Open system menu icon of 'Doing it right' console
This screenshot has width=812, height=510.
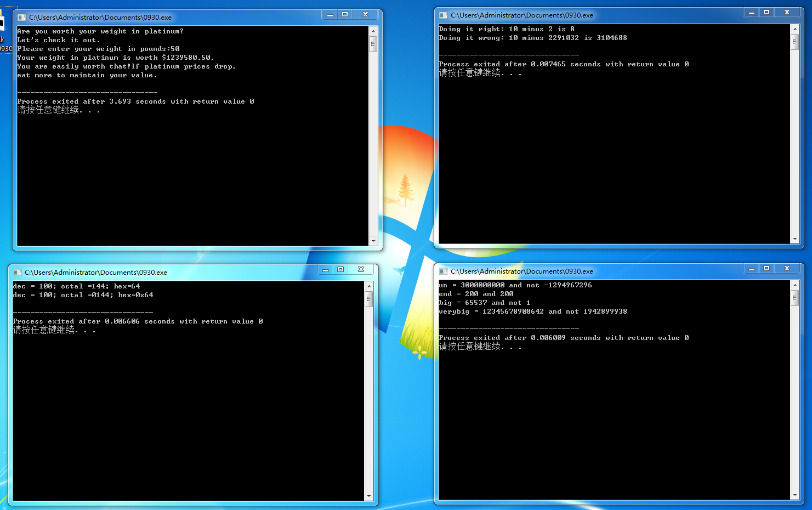444,15
